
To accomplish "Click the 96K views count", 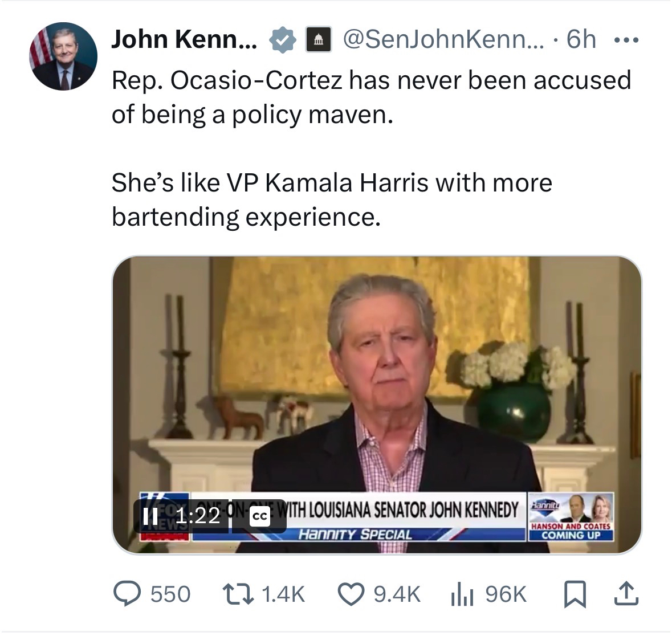I will (506, 594).
